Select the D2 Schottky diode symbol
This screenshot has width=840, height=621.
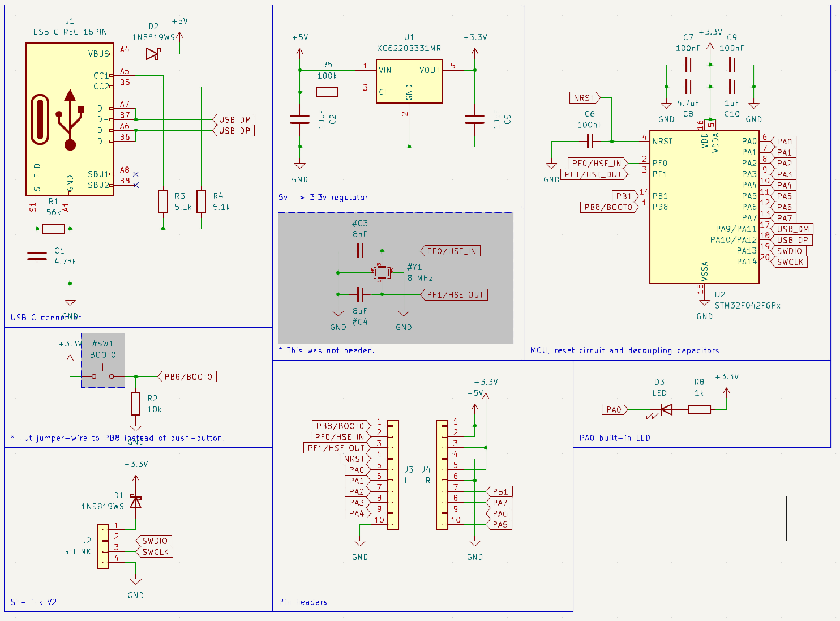pos(153,54)
